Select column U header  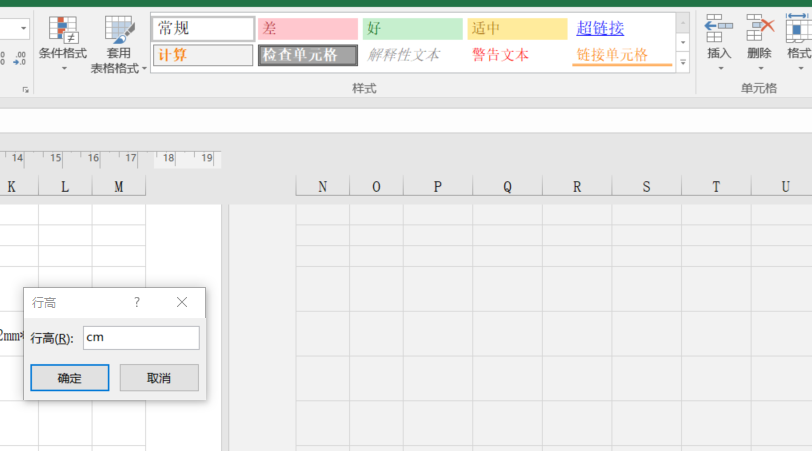[782, 186]
